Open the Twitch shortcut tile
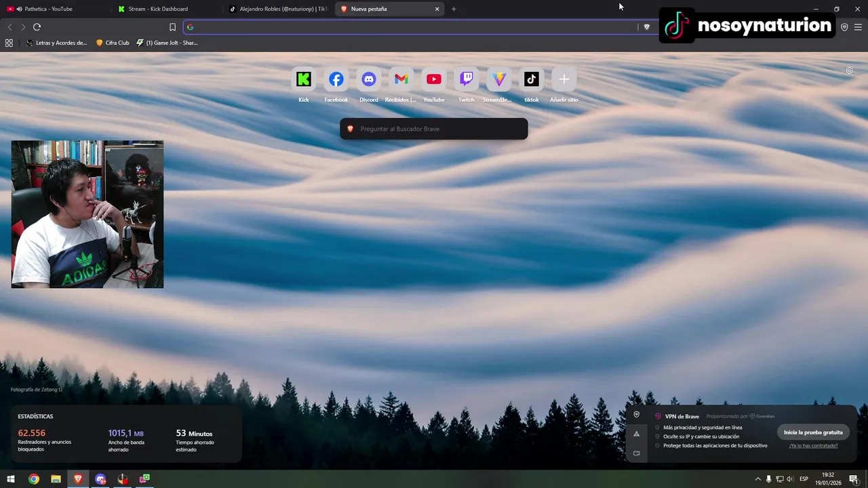The image size is (868, 488). [467, 79]
